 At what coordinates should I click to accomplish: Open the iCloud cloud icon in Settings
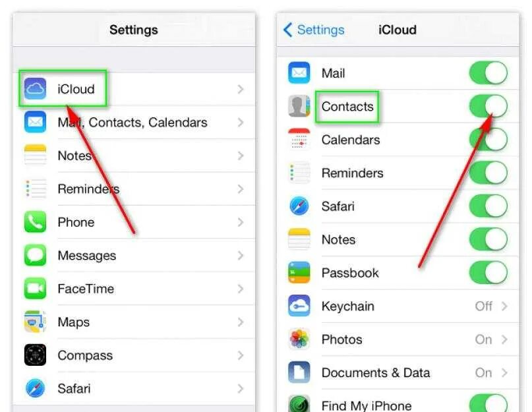[35, 89]
